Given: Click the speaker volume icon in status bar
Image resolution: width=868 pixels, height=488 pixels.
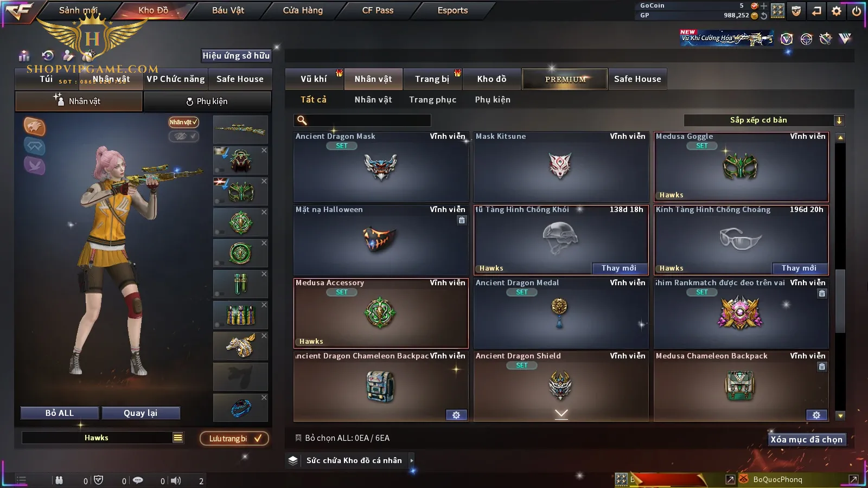Looking at the screenshot, I should (176, 480).
